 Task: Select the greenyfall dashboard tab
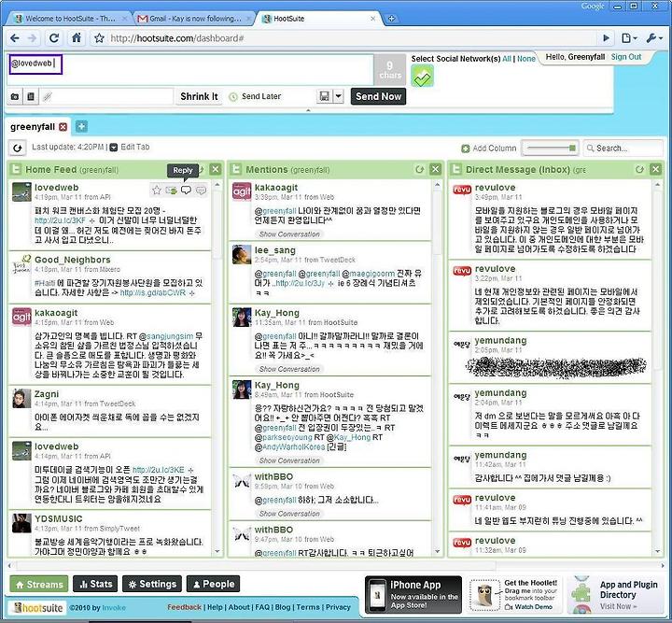click(33, 127)
